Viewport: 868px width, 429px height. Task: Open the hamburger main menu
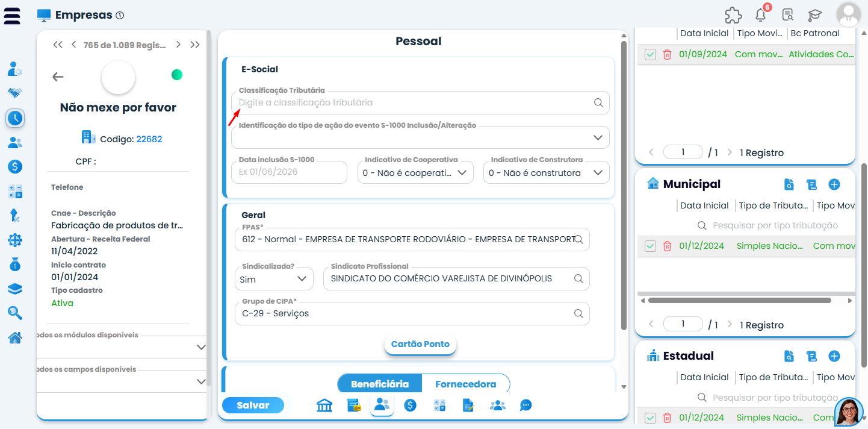tap(12, 15)
